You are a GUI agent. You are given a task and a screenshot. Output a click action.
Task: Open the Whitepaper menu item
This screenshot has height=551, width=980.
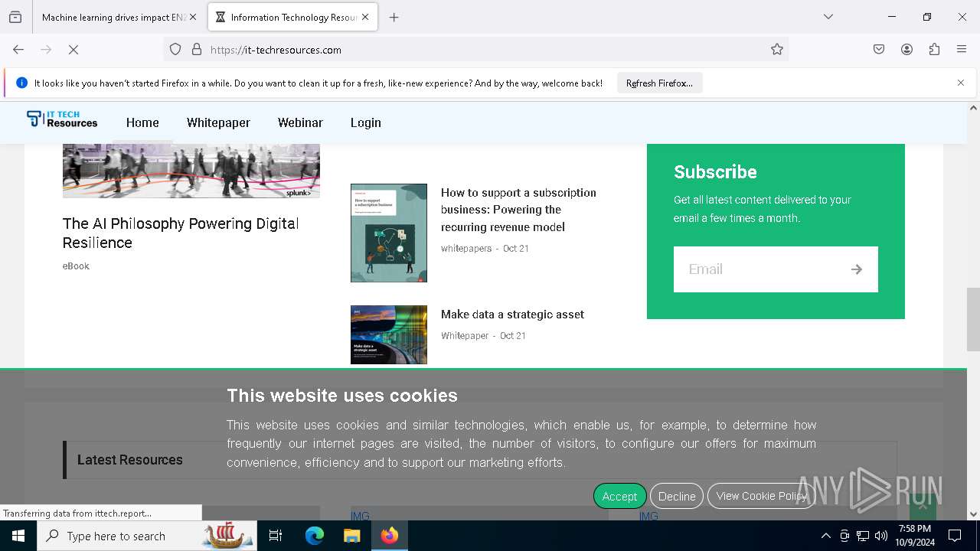pyautogui.click(x=218, y=122)
